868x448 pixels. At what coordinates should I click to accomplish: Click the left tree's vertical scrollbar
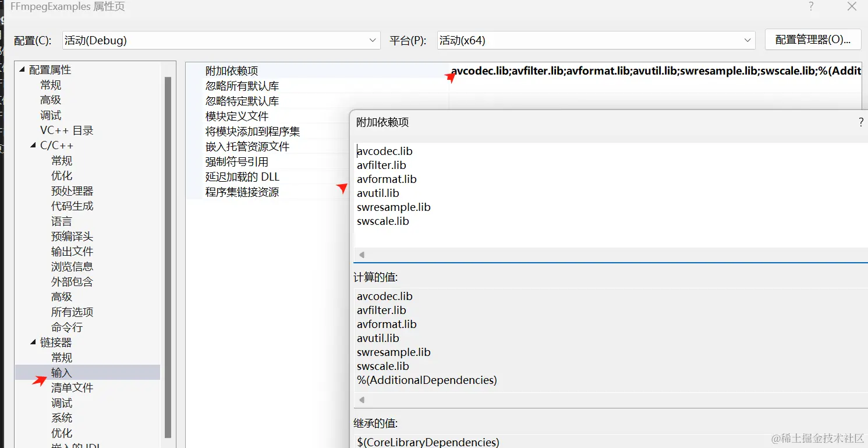[168, 256]
